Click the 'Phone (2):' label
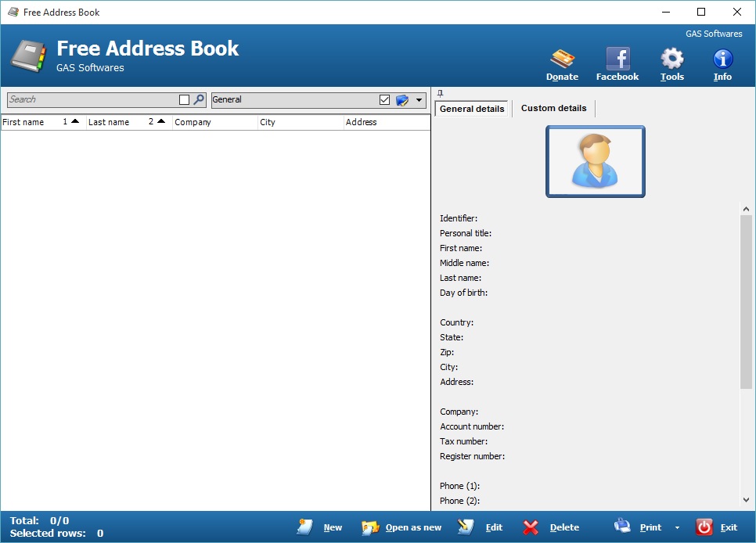Screen dimensions: 756x543 [x=459, y=501]
